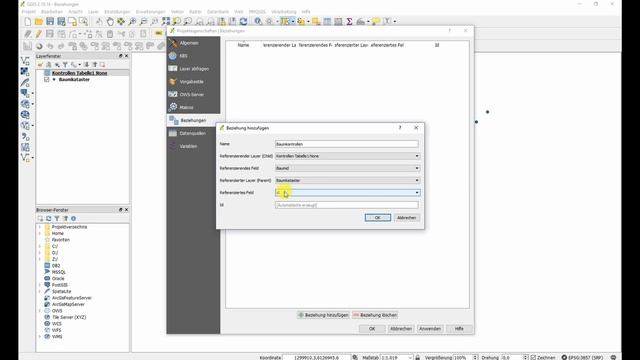This screenshot has height=360, width=640.
Task: Open the Projekt menu
Action: pyautogui.click(x=29, y=12)
